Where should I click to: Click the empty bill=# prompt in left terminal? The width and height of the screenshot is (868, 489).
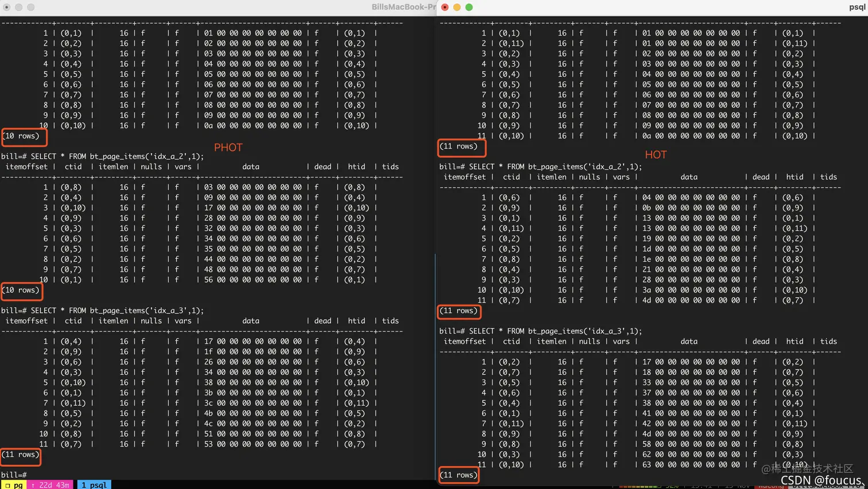click(x=14, y=475)
